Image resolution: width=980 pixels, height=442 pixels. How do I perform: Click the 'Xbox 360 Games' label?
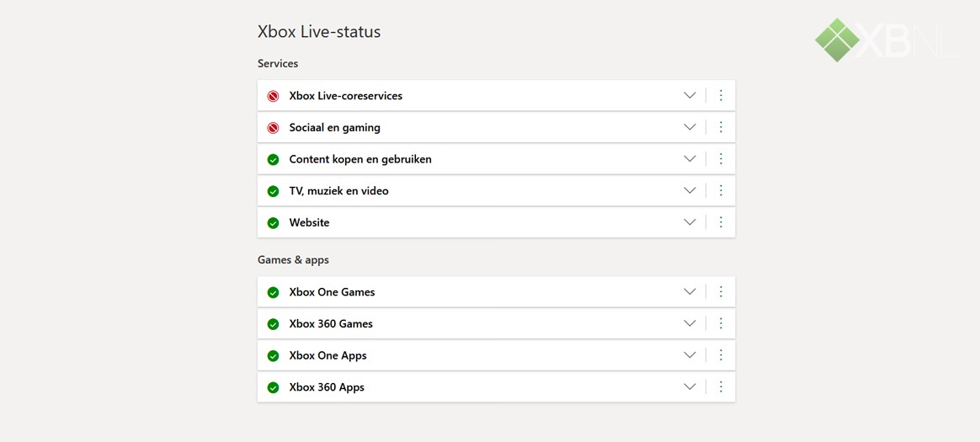point(331,324)
